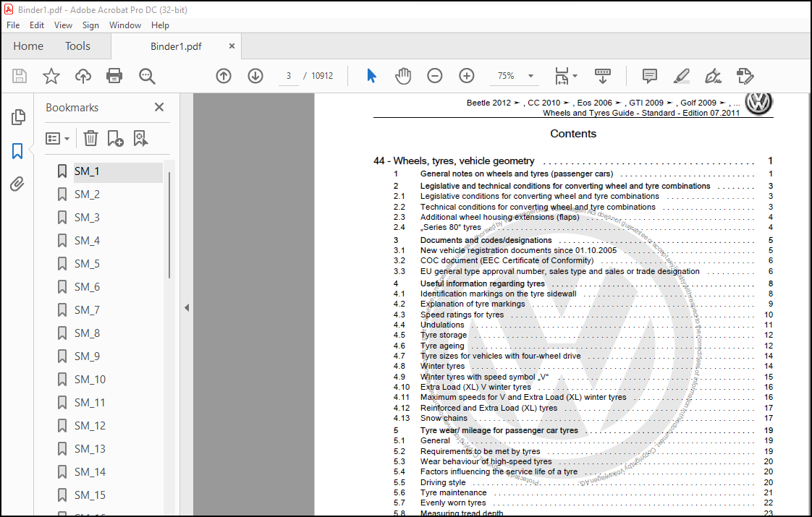The width and height of the screenshot is (812, 517).
Task: Open the Window menu
Action: click(x=124, y=25)
